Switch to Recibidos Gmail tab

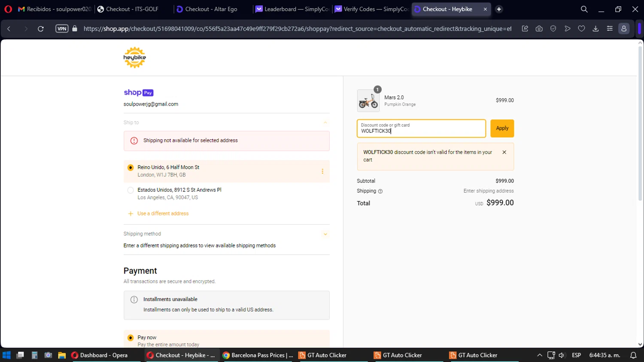pyautogui.click(x=55, y=9)
